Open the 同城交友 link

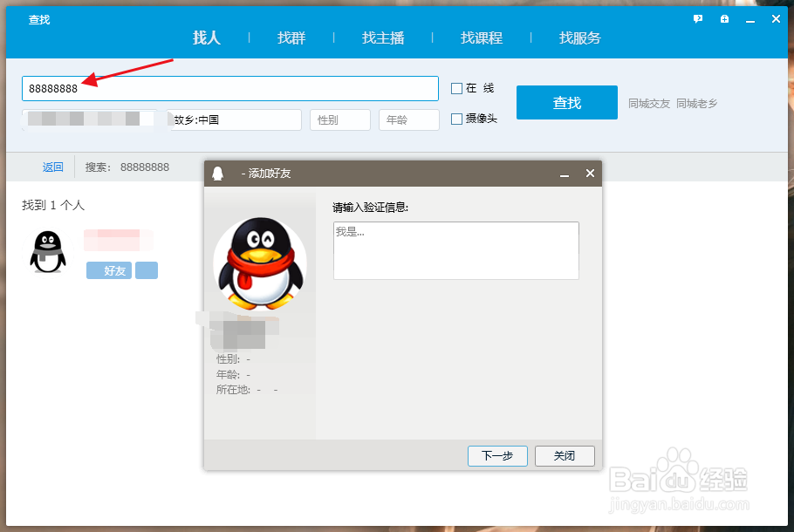point(649,104)
